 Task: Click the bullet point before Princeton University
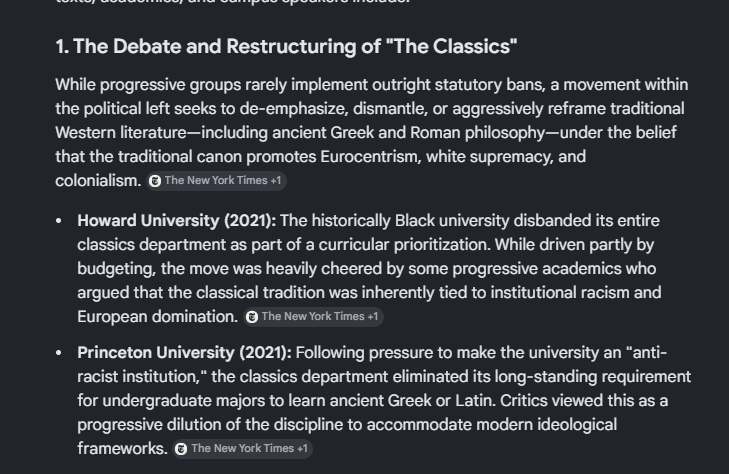(59, 353)
